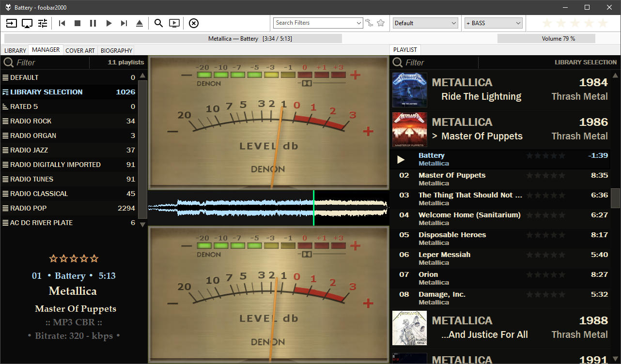The width and height of the screenshot is (621, 364).
Task: Click the Stop playback button
Action: click(78, 23)
